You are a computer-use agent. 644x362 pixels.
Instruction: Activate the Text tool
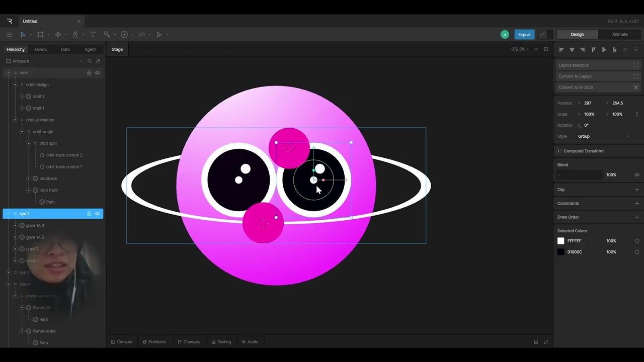pyautogui.click(x=93, y=35)
